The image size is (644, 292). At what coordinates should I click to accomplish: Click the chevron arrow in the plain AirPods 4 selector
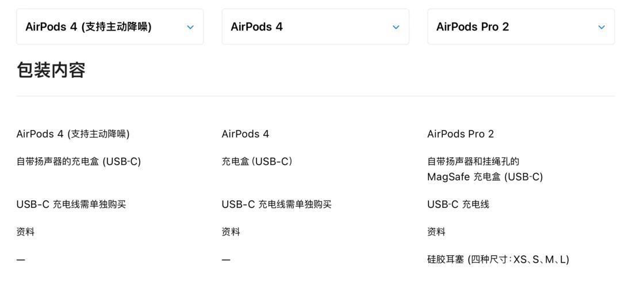[x=396, y=27]
